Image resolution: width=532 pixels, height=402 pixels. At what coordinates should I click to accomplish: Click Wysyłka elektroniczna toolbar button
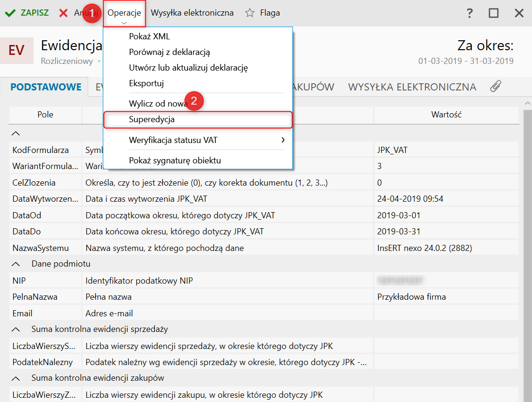click(x=192, y=13)
